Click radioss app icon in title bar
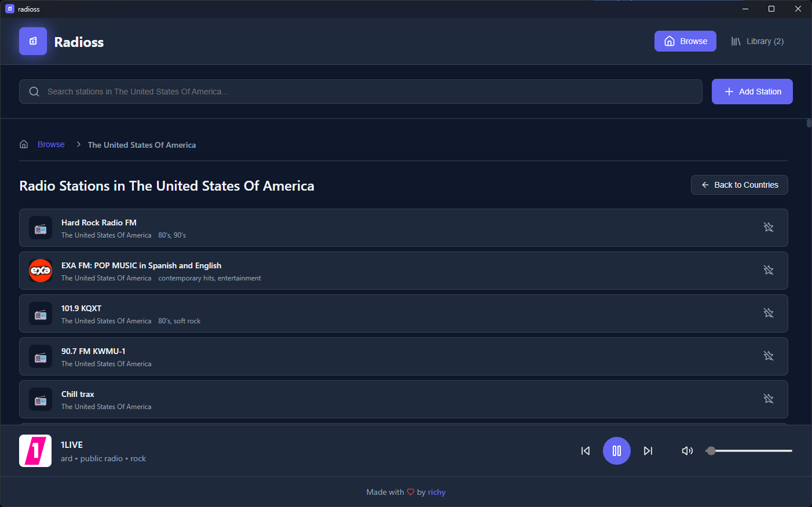Viewport: 812px width, 507px height. coord(10,9)
